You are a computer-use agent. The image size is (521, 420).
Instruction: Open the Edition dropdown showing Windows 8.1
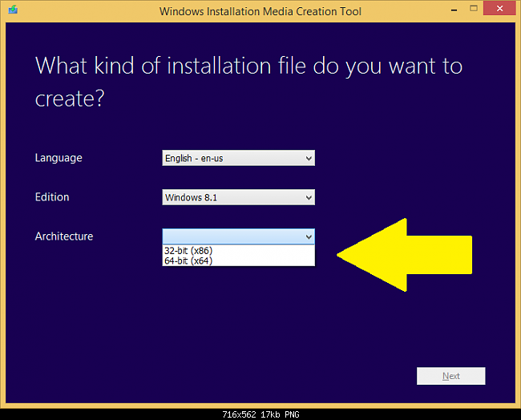pos(238,197)
